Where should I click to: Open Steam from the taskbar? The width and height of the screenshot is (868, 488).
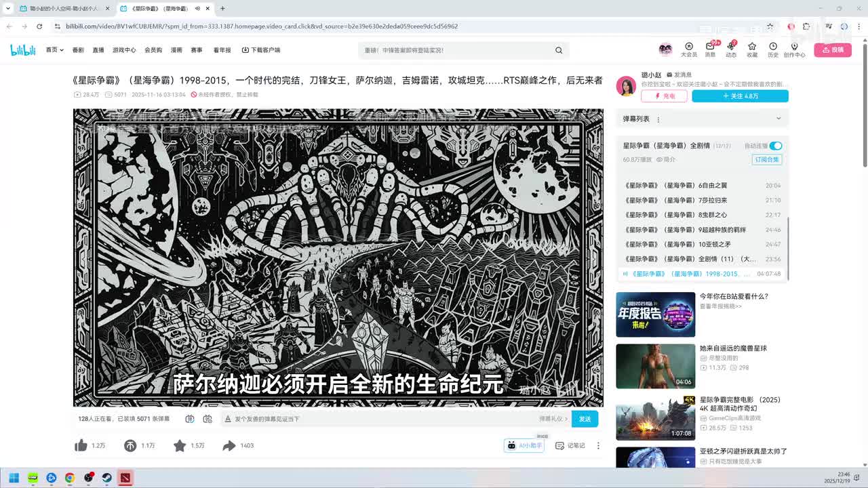(x=107, y=478)
